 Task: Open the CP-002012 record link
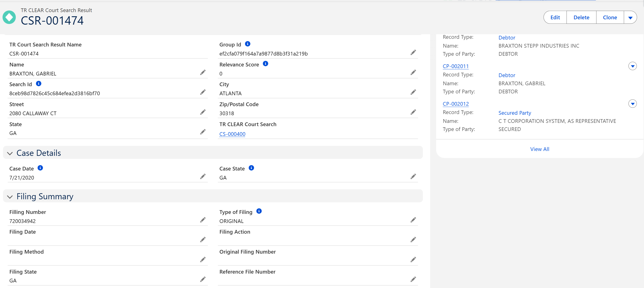point(455,104)
